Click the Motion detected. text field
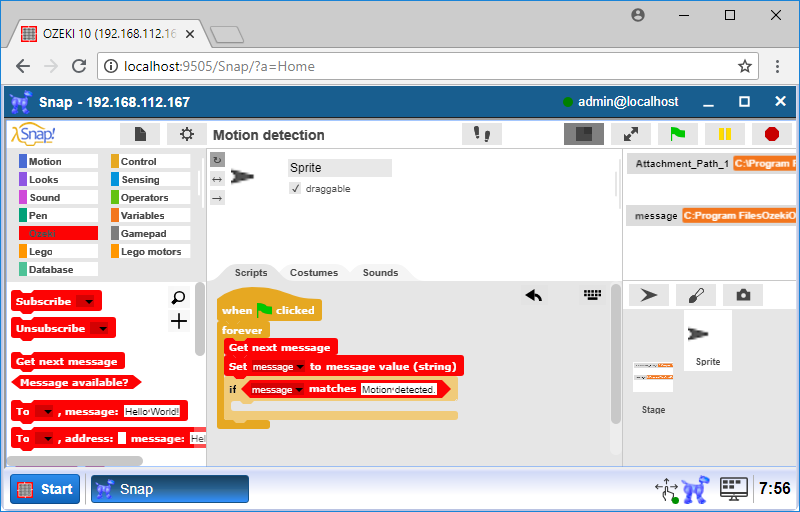 coord(399,390)
